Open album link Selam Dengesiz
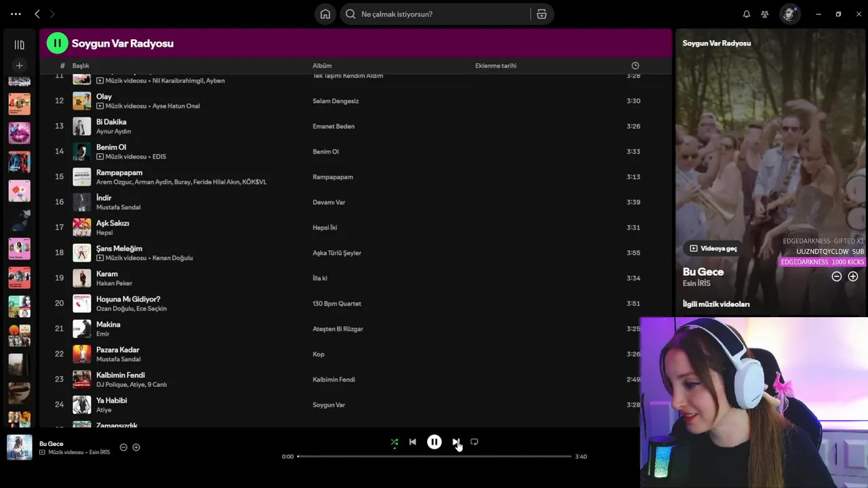The image size is (868, 488). point(336,101)
